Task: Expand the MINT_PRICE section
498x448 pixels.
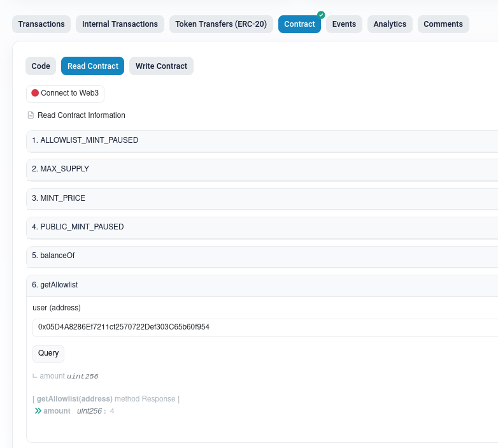Action: (x=262, y=198)
